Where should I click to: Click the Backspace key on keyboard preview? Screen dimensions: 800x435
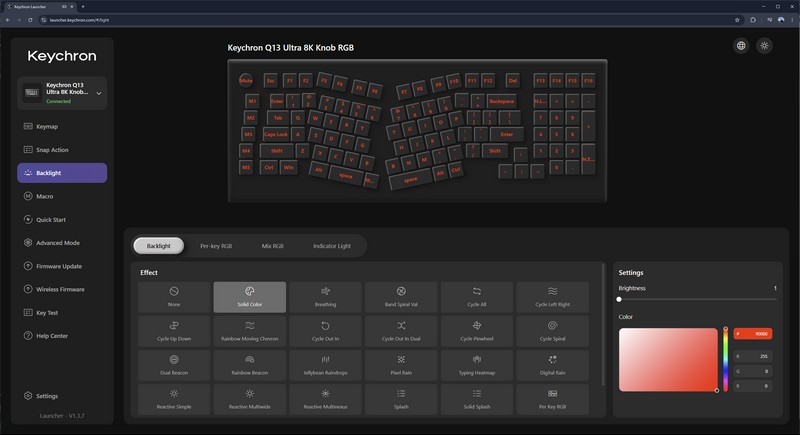click(502, 101)
